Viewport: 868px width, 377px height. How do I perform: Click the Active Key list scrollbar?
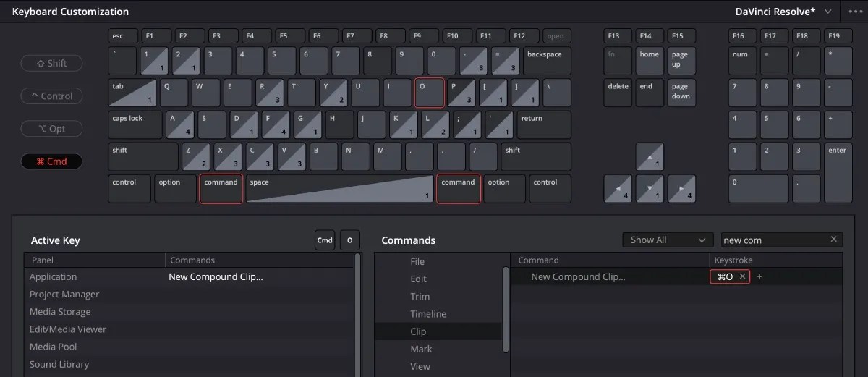coord(357,315)
